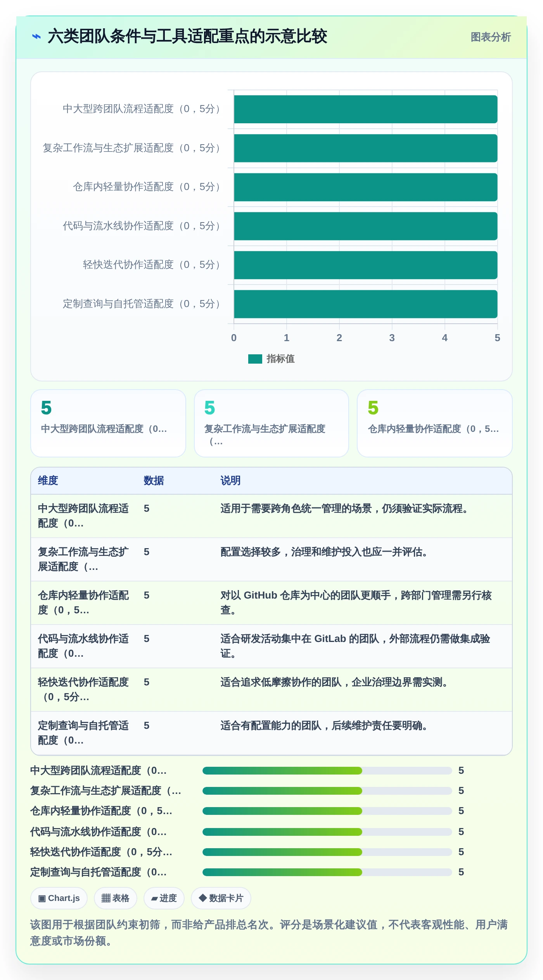Click the 数据卡片 tag chip

[x=221, y=898]
